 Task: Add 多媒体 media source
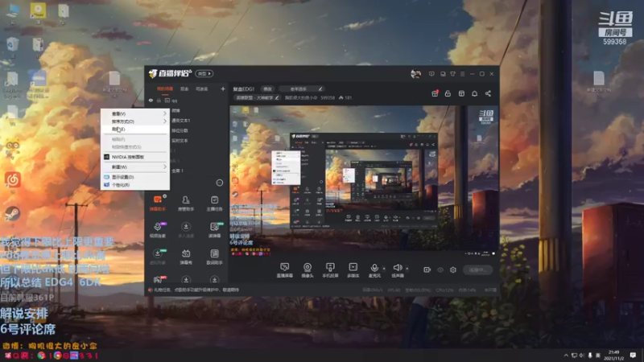[x=353, y=270]
